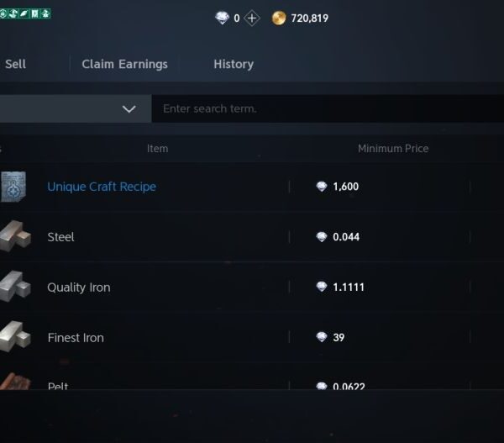Click the Quality Iron listing name

click(78, 287)
